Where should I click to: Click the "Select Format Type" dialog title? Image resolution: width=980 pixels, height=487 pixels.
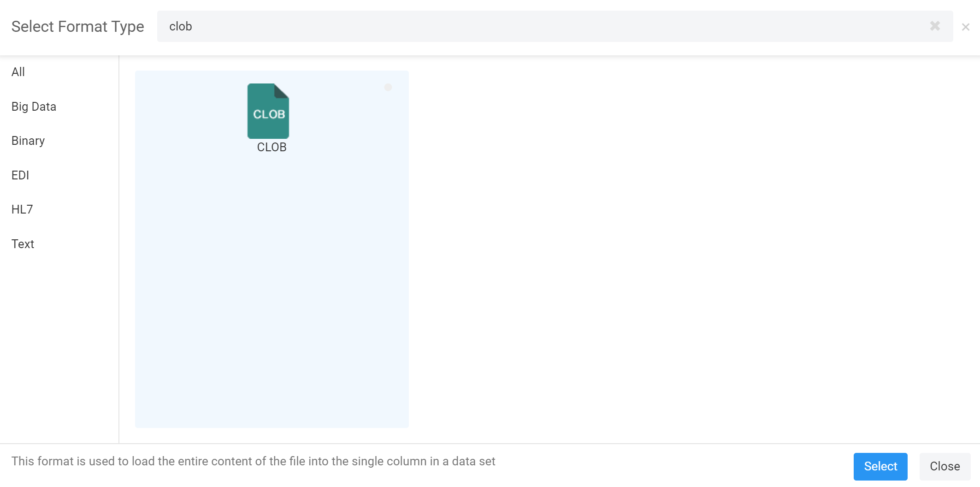77,27
